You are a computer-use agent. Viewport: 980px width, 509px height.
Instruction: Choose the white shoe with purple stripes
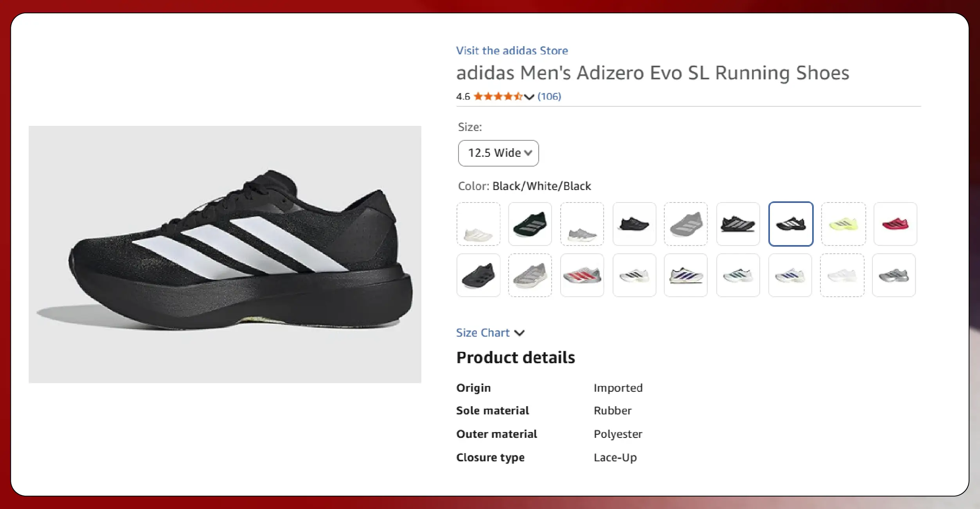point(685,275)
